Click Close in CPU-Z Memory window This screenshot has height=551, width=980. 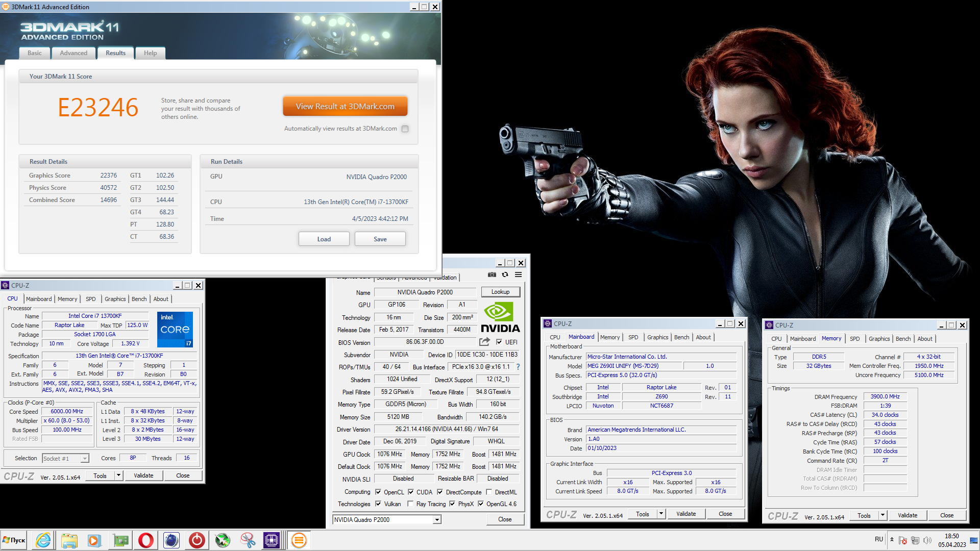947,515
